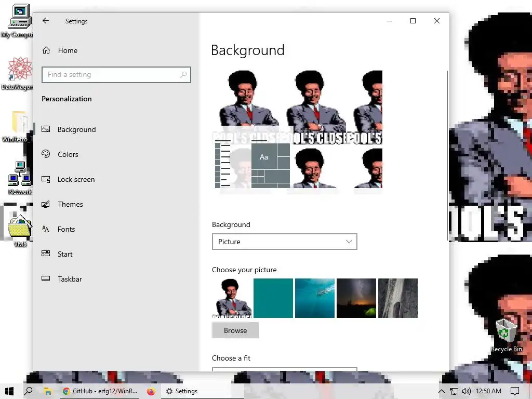
Task: Choose the underwater swimmer picture thumbnail
Action: pyautogui.click(x=315, y=298)
